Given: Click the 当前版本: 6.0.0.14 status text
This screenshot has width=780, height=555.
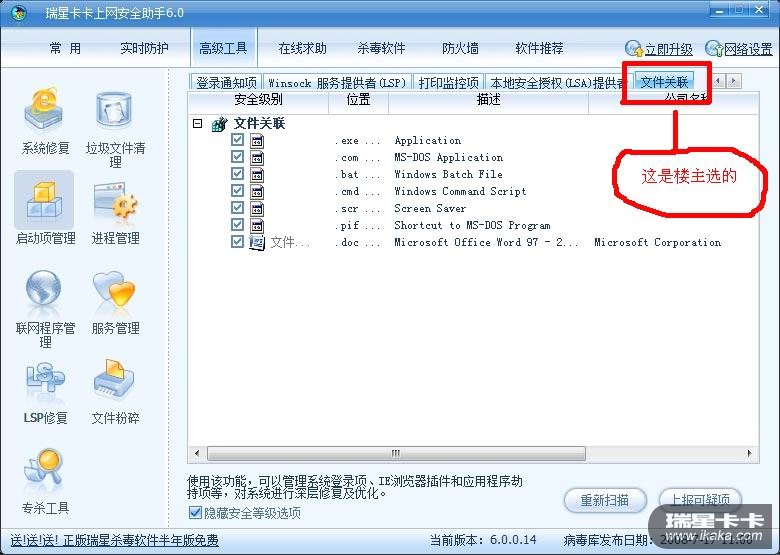Looking at the screenshot, I should 483,540.
